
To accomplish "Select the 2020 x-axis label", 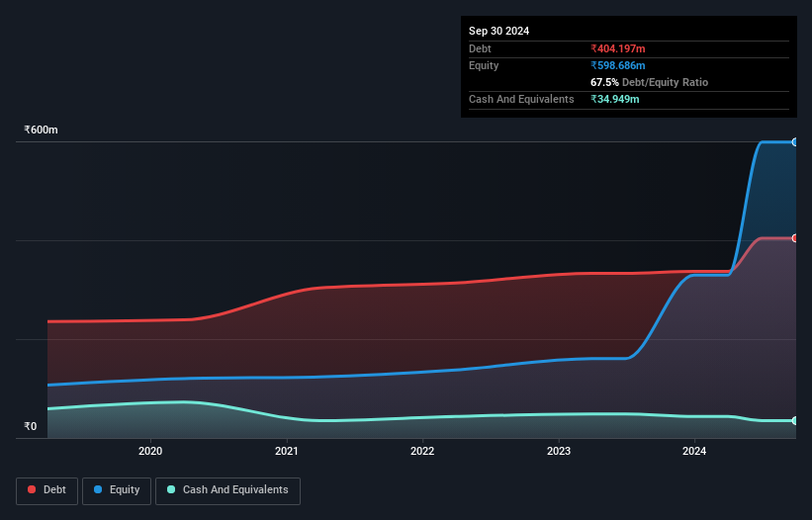I will [x=150, y=451].
